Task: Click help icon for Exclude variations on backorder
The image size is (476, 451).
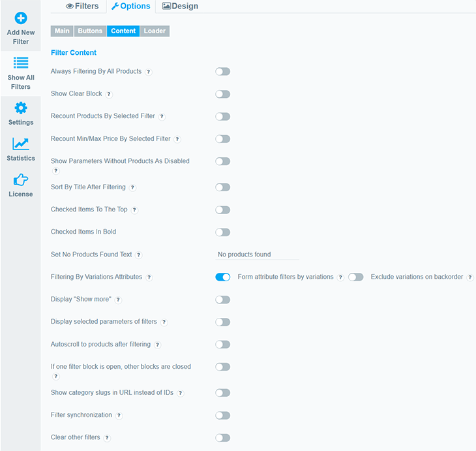Action: coord(470,277)
